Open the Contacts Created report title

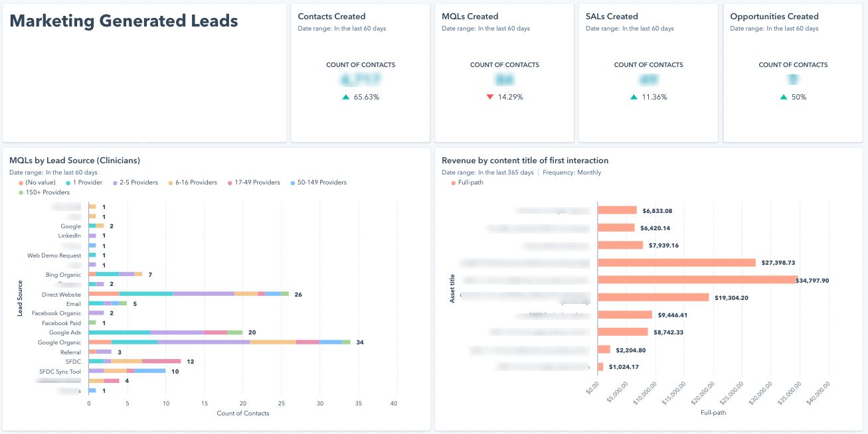click(x=331, y=16)
